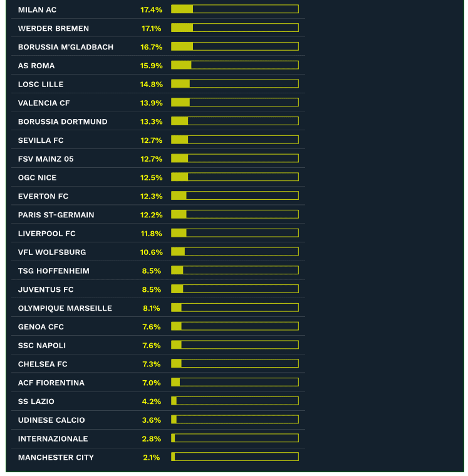Image resolution: width=468 pixels, height=476 pixels.
Task: Select OGC NICE club name
Action: coord(37,178)
